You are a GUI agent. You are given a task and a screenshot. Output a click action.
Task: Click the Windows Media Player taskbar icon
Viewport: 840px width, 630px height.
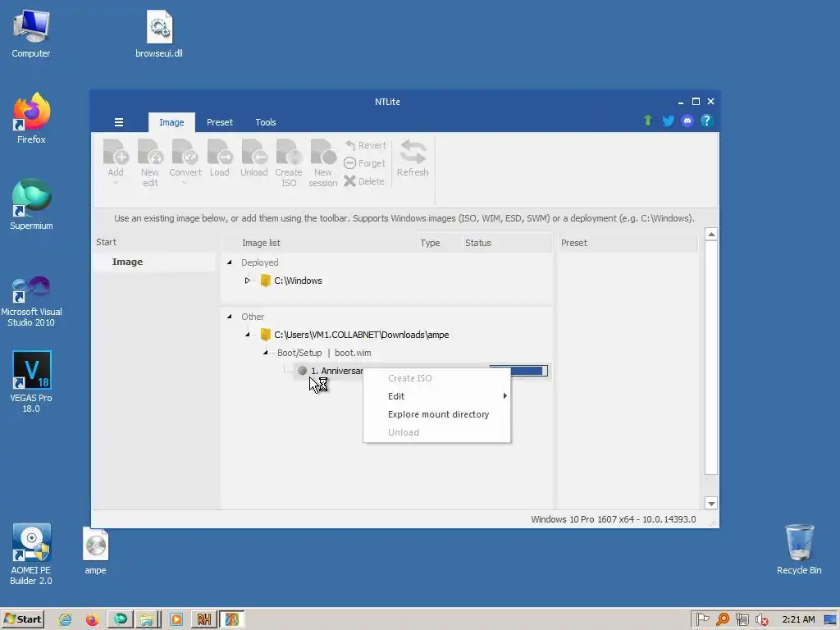176,620
